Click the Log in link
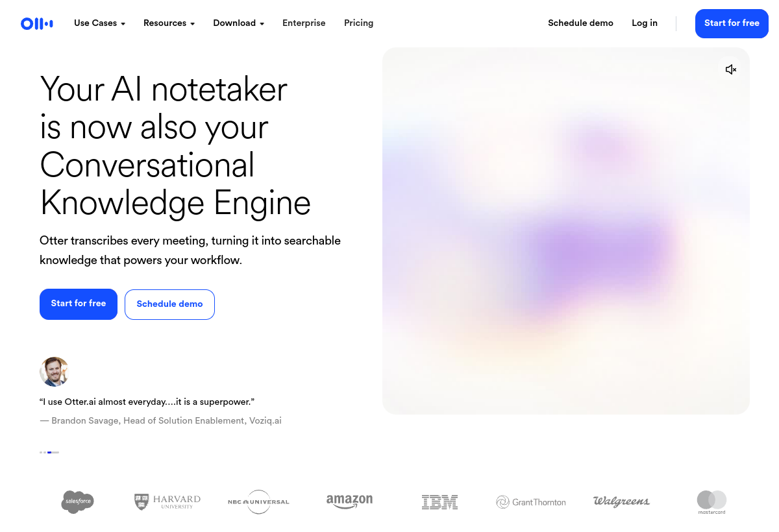779x532 pixels. (645, 23)
